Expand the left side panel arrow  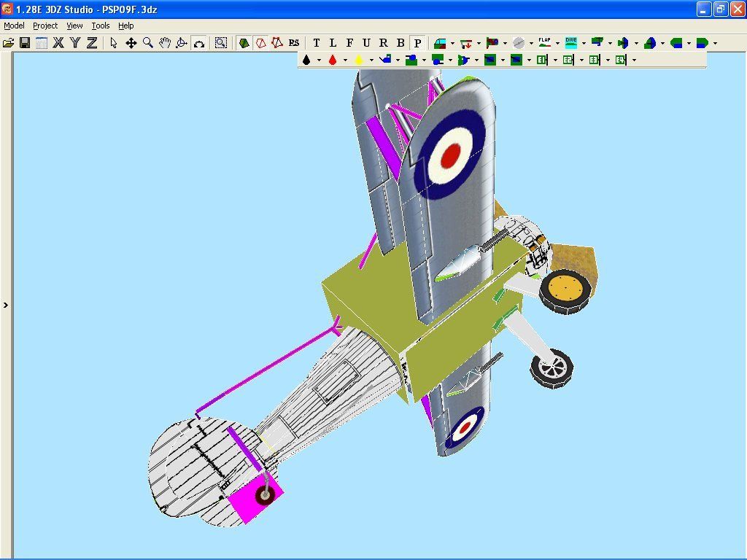point(6,306)
